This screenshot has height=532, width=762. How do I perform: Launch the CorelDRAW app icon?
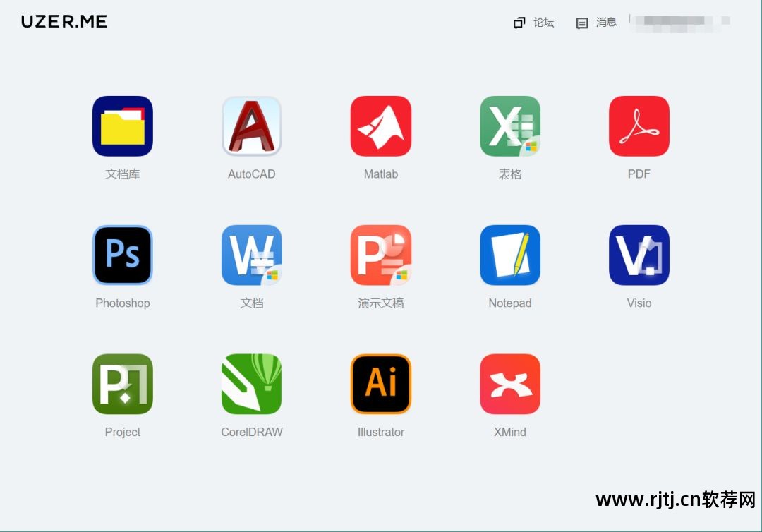pos(252,384)
